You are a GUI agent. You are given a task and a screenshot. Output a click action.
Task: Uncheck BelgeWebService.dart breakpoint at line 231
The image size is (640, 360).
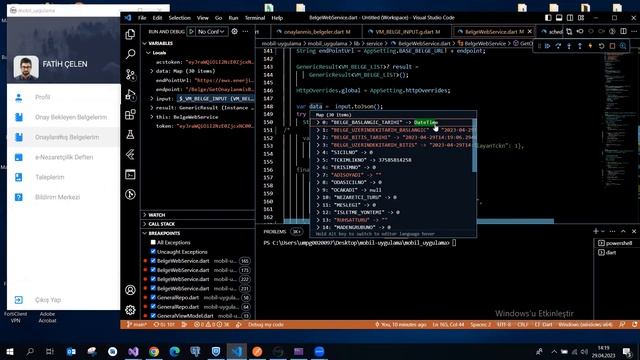(153, 288)
